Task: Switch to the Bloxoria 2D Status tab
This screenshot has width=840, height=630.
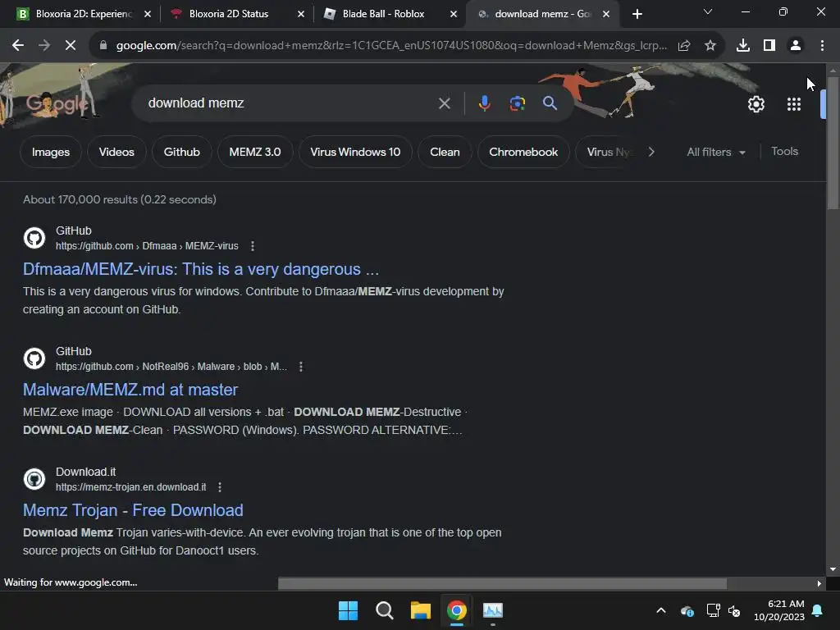Action: [235, 14]
